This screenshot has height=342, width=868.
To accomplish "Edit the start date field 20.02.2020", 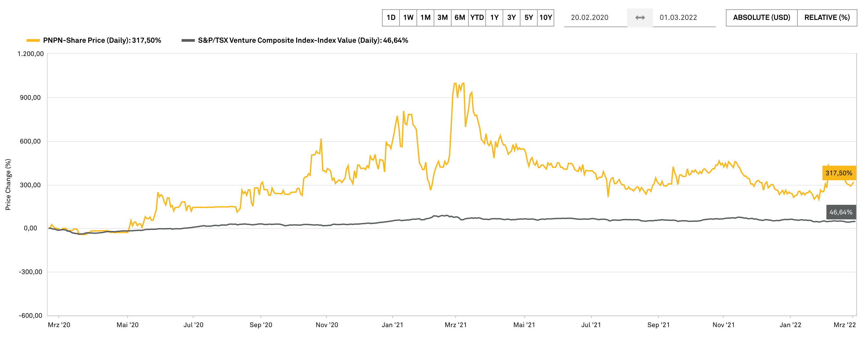I will (595, 18).
